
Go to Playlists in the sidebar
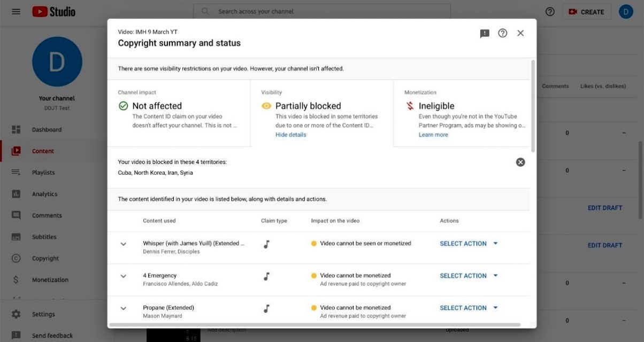pos(43,173)
